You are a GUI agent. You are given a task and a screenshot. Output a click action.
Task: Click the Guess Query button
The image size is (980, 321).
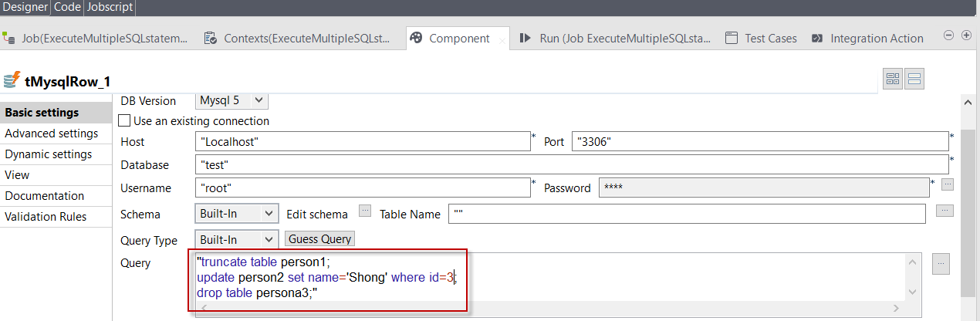[x=320, y=239]
